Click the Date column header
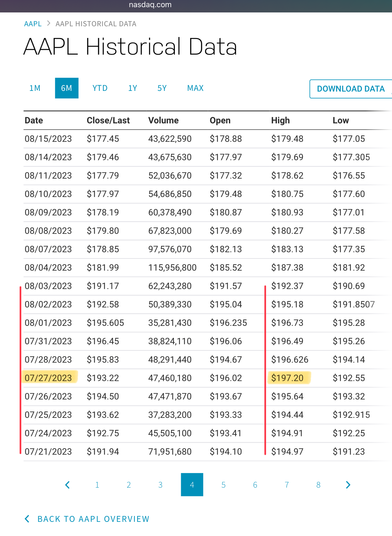Viewport: 392px width, 536px height. (x=34, y=121)
